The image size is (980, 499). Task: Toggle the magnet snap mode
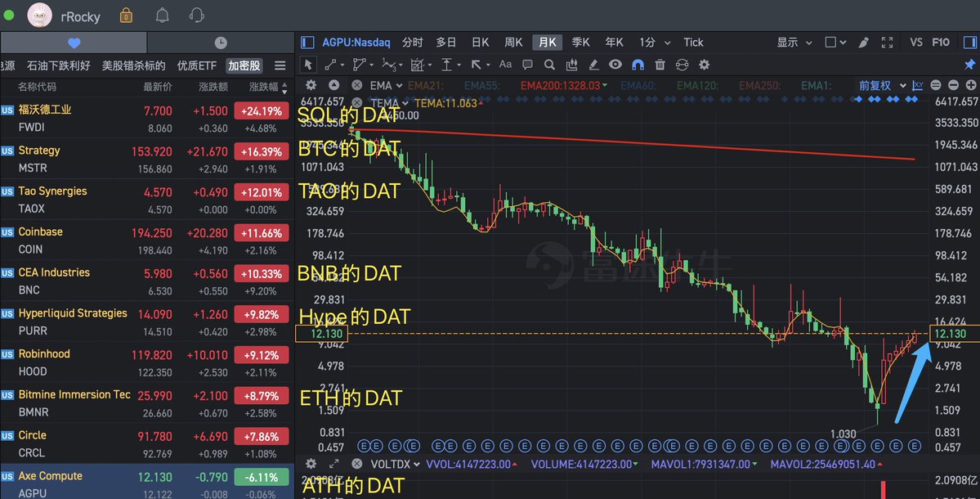[x=638, y=65]
